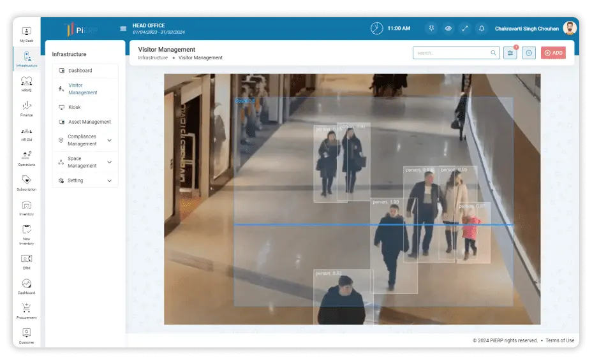Toggle the eye visibility icon in header
The image size is (592, 364).
[x=448, y=29]
